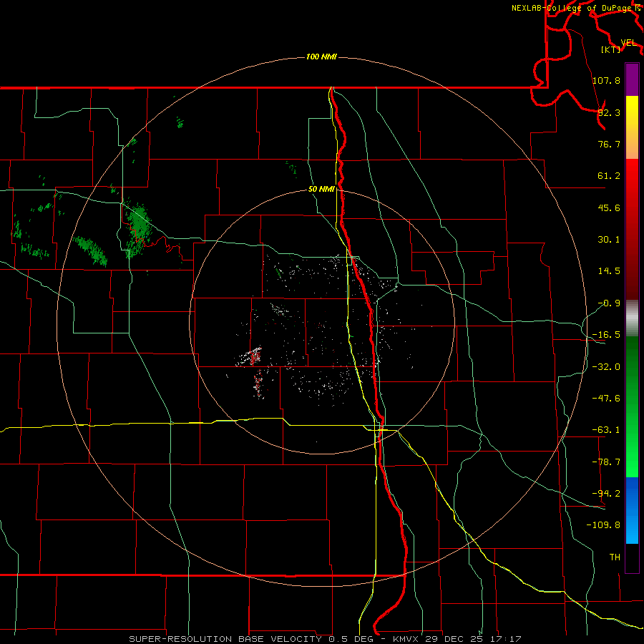Pick the blue segment of the color bar
The height and width of the screenshot is (644, 644).
point(632,510)
